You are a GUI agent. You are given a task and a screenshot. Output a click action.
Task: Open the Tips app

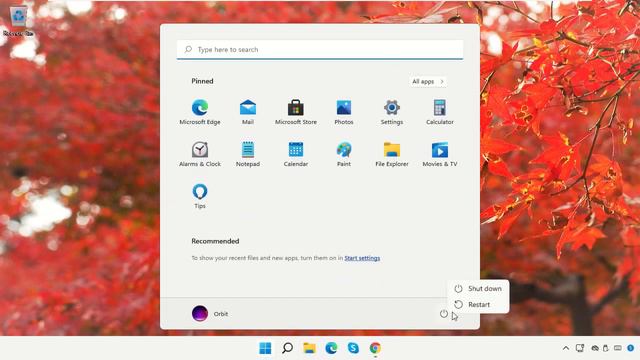coord(200,196)
